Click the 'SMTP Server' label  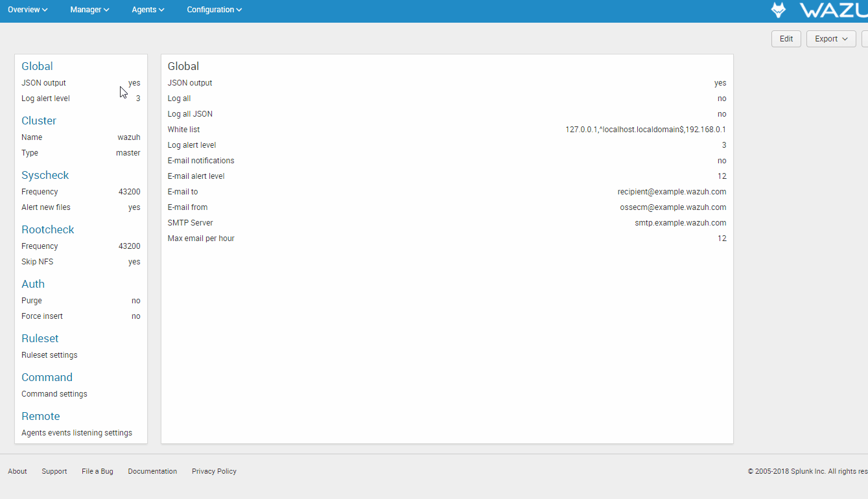click(x=191, y=223)
